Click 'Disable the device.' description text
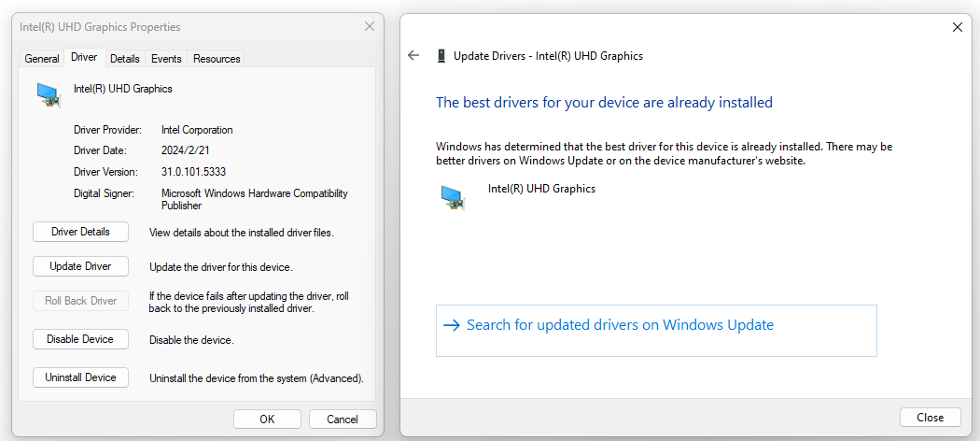980x441 pixels. point(191,341)
